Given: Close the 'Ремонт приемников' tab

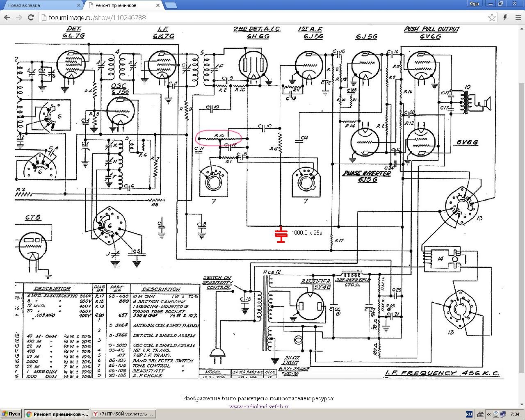Looking at the screenshot, I should coord(158,5).
